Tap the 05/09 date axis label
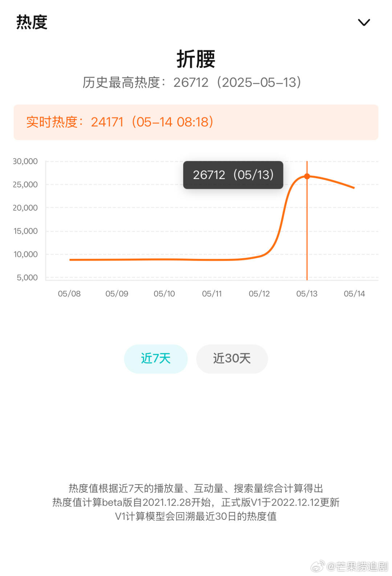The width and height of the screenshot is (392, 576). pyautogui.click(x=117, y=293)
